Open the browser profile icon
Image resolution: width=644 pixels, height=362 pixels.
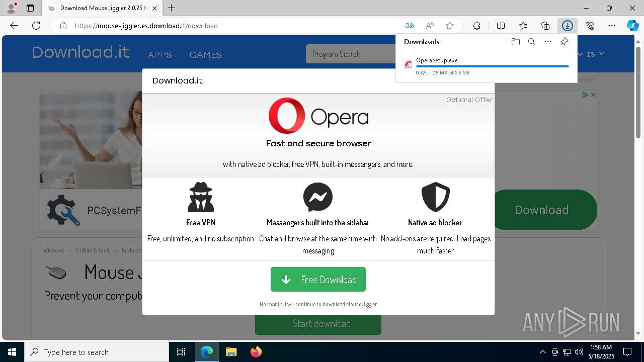[x=11, y=8]
